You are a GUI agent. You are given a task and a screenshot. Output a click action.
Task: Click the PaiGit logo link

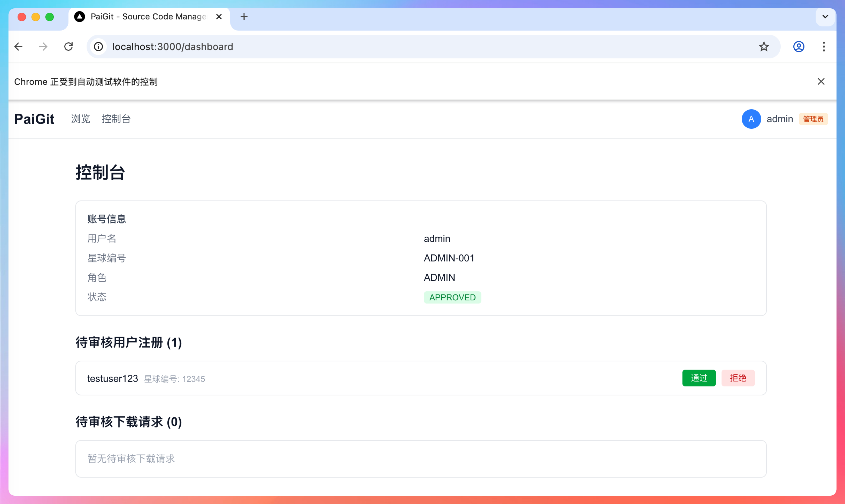pos(34,119)
